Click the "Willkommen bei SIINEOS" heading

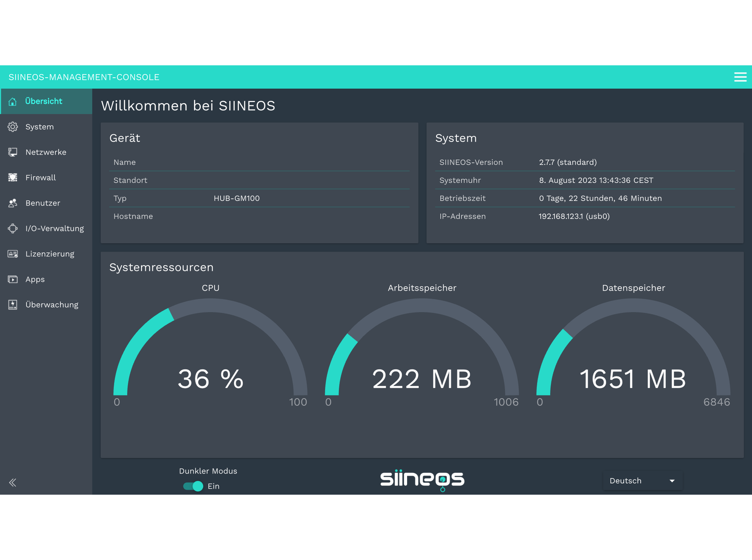(188, 106)
